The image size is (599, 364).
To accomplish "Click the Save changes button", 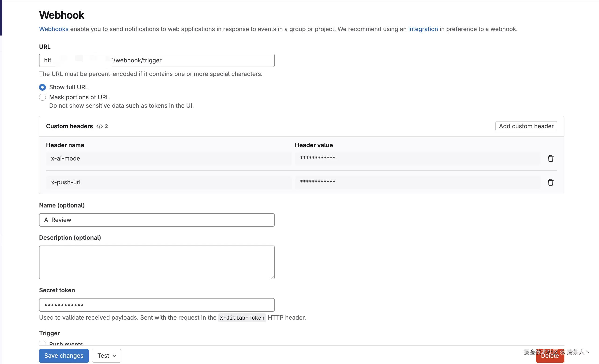I will coord(64,356).
